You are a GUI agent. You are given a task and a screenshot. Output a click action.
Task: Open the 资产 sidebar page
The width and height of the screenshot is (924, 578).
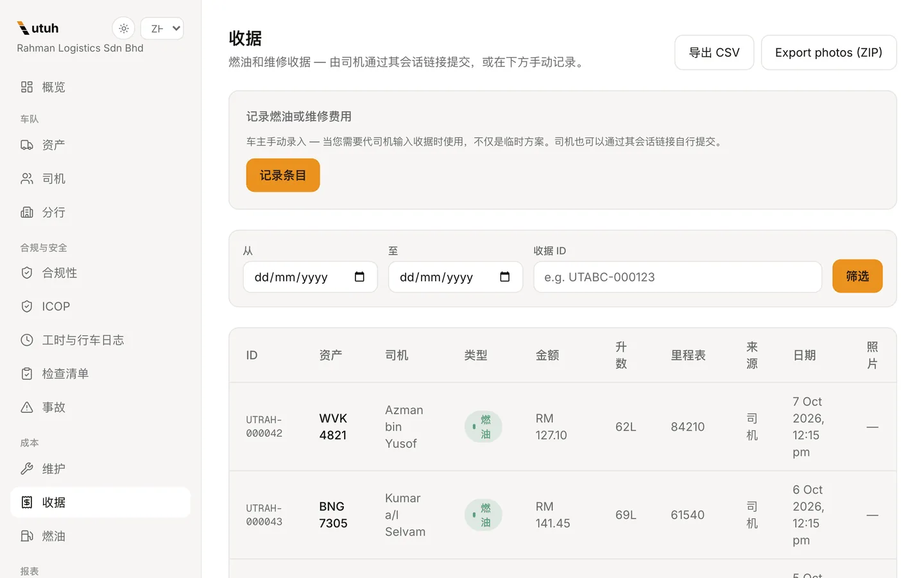100,145
